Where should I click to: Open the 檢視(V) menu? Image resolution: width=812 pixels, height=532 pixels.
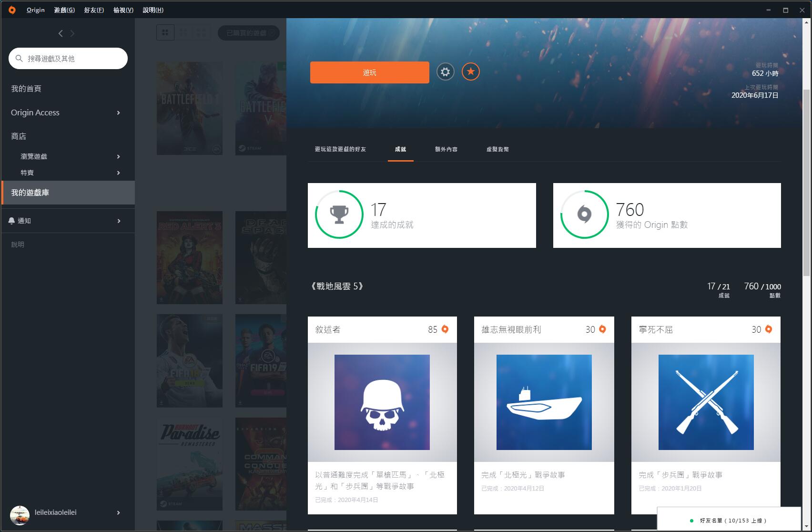[123, 10]
